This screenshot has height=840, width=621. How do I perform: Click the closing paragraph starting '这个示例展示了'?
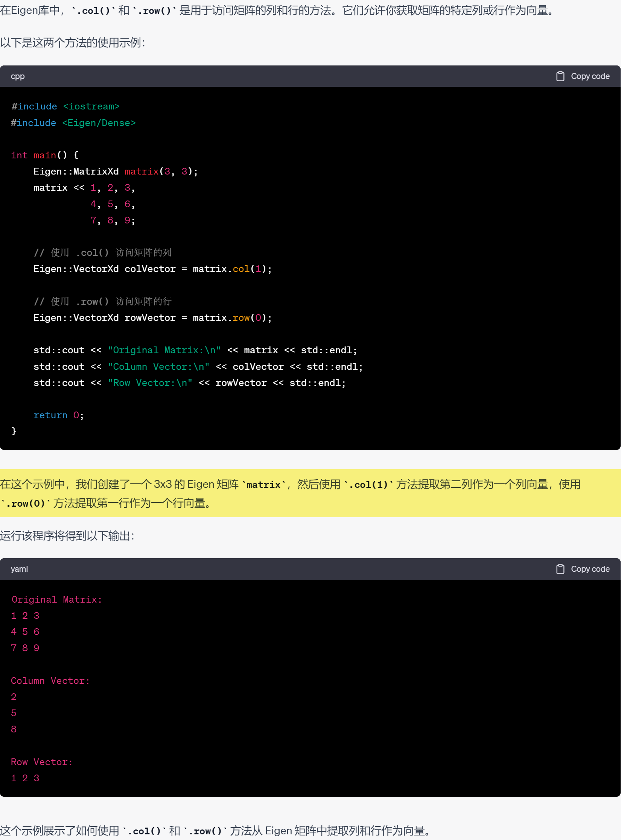[216, 831]
